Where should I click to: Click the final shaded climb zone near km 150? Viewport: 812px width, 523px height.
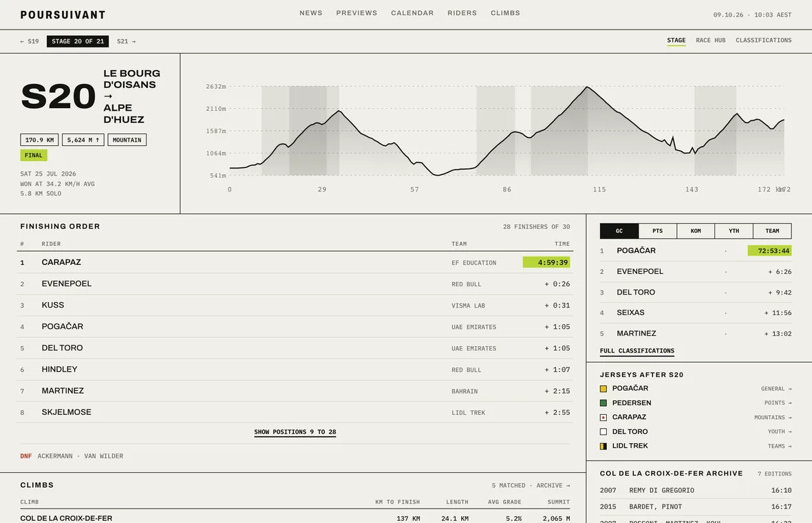tap(715, 131)
